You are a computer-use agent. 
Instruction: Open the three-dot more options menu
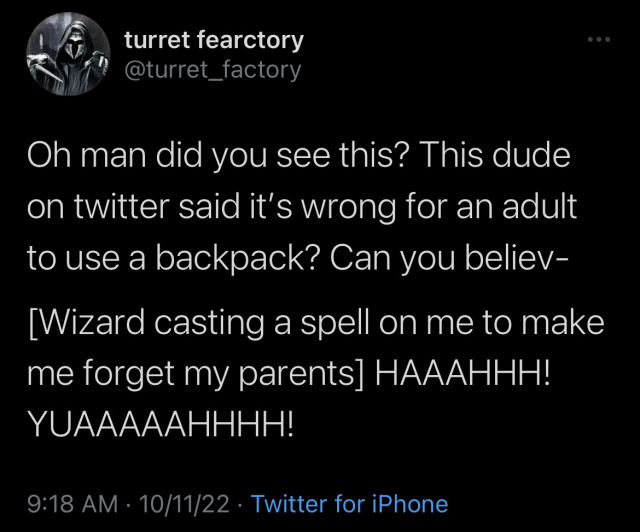click(x=599, y=39)
